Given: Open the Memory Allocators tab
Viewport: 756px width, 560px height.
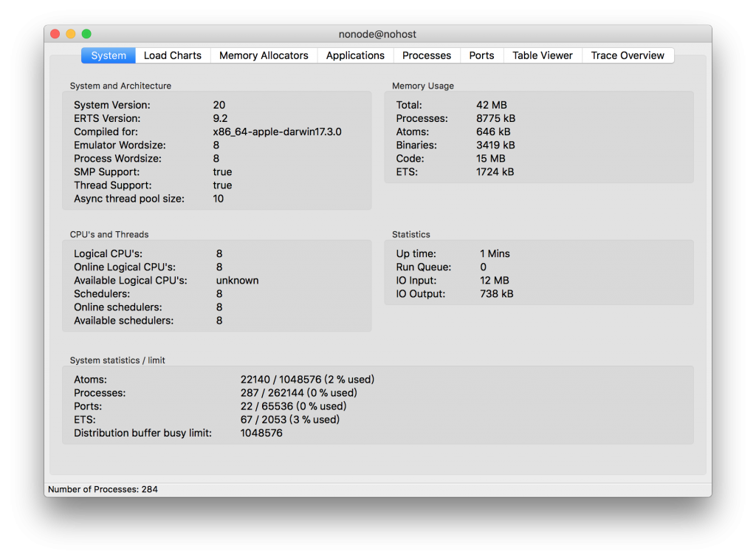Looking at the screenshot, I should [x=264, y=55].
